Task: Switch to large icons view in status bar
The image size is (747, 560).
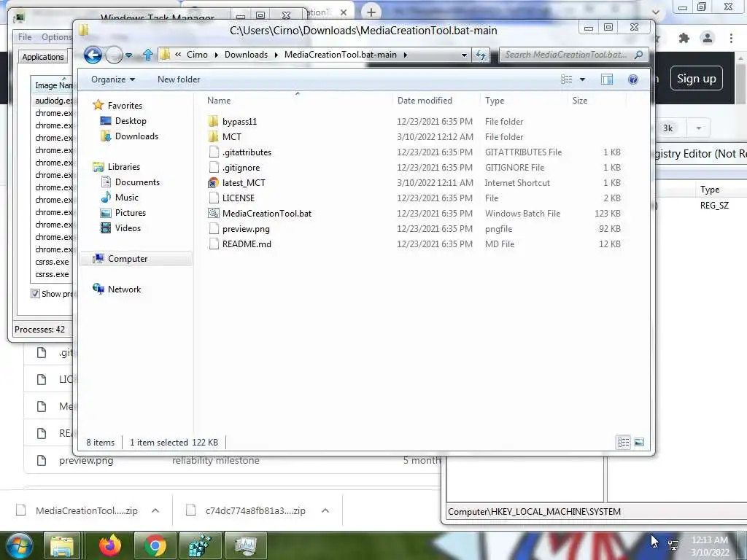Action: coord(639,443)
